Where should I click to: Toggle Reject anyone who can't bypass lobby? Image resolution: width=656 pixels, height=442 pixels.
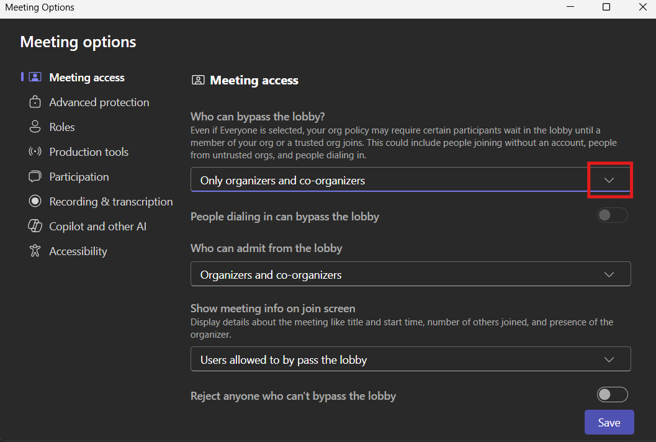(x=612, y=394)
